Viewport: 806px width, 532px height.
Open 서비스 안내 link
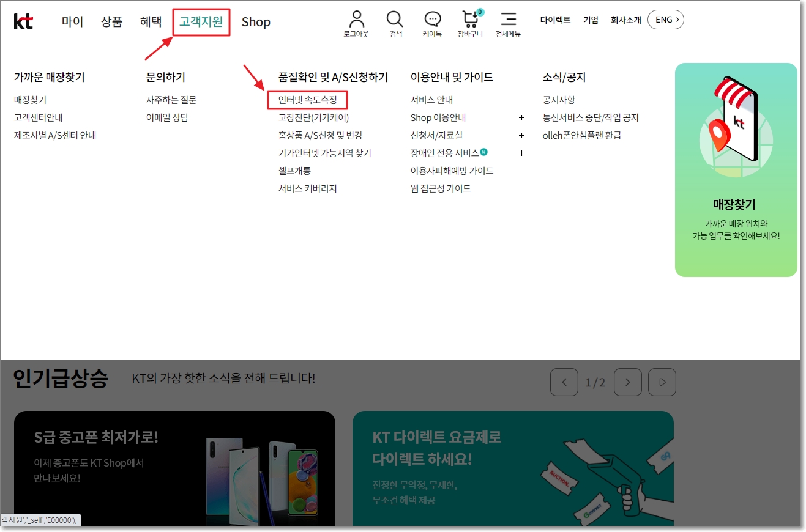[x=431, y=100]
